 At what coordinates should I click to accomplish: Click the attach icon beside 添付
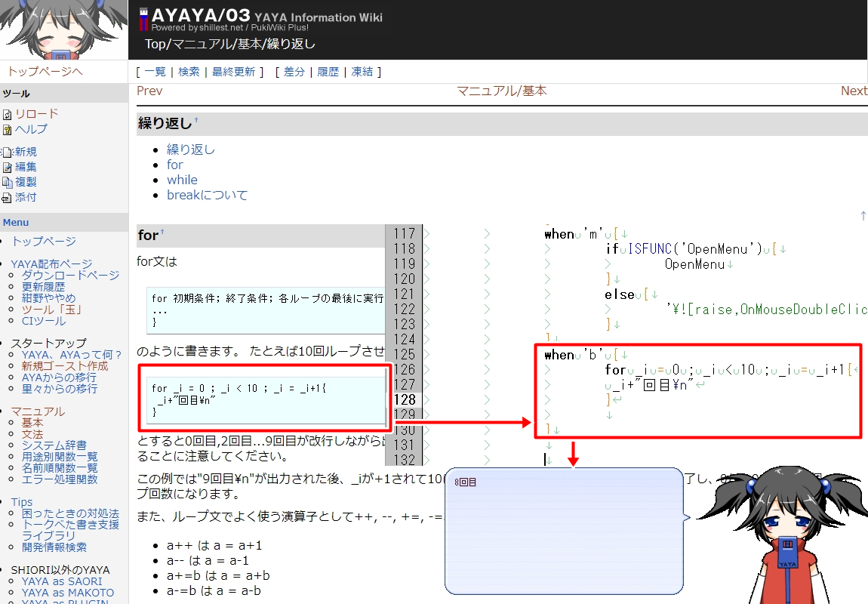tap(8, 198)
